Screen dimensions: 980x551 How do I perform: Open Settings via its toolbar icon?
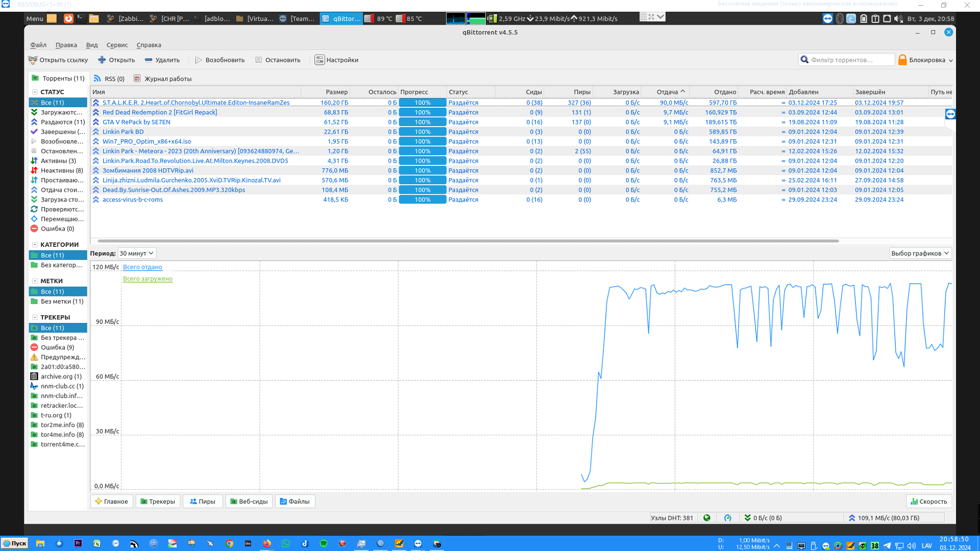pyautogui.click(x=320, y=60)
